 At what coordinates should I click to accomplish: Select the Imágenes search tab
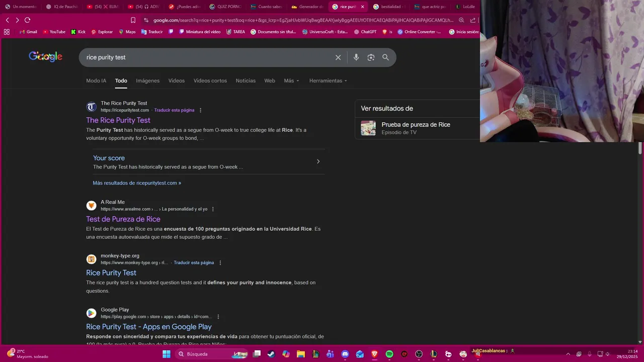[147, 80]
